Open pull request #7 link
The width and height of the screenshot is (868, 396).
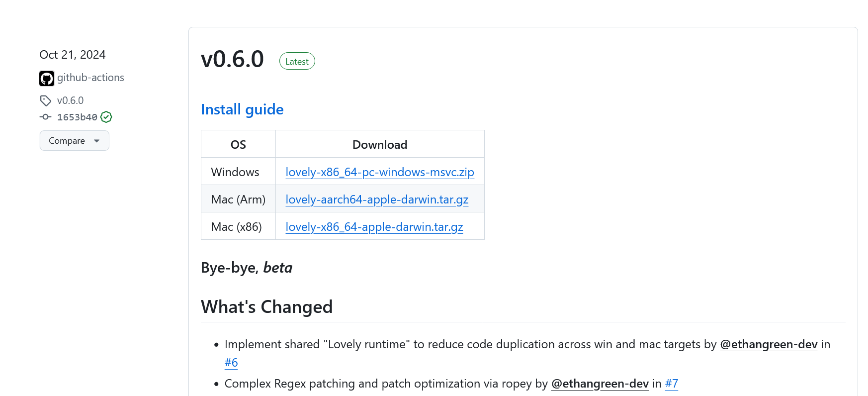[x=672, y=384]
